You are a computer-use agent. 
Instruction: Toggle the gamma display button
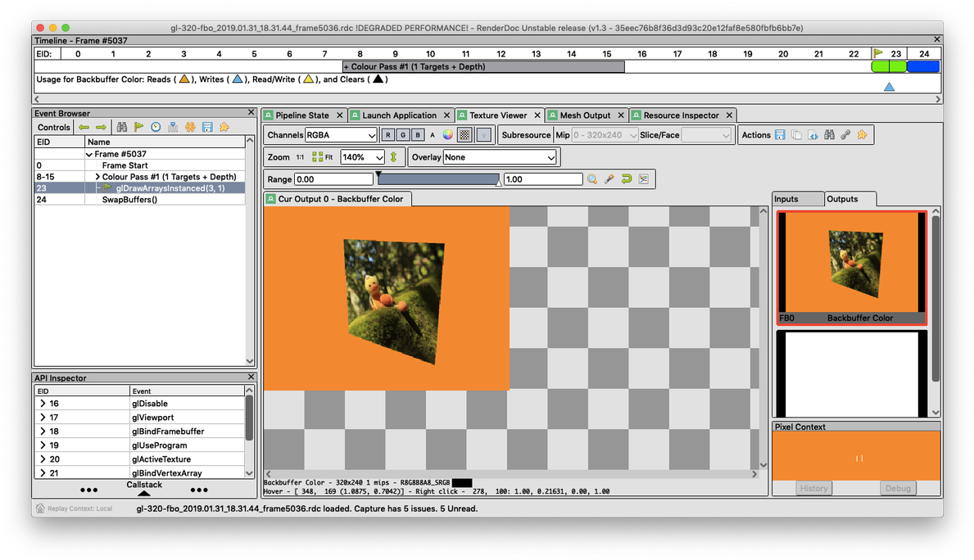click(484, 135)
